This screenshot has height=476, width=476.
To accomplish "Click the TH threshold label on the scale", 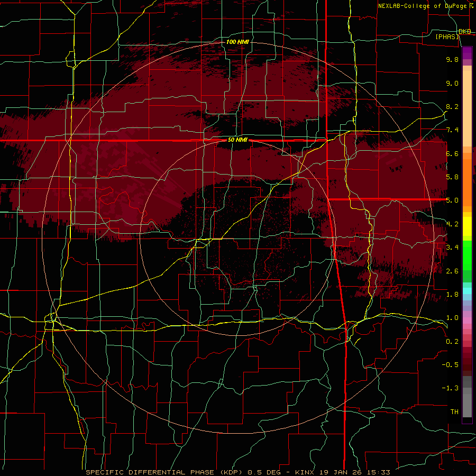I will 454,412.
